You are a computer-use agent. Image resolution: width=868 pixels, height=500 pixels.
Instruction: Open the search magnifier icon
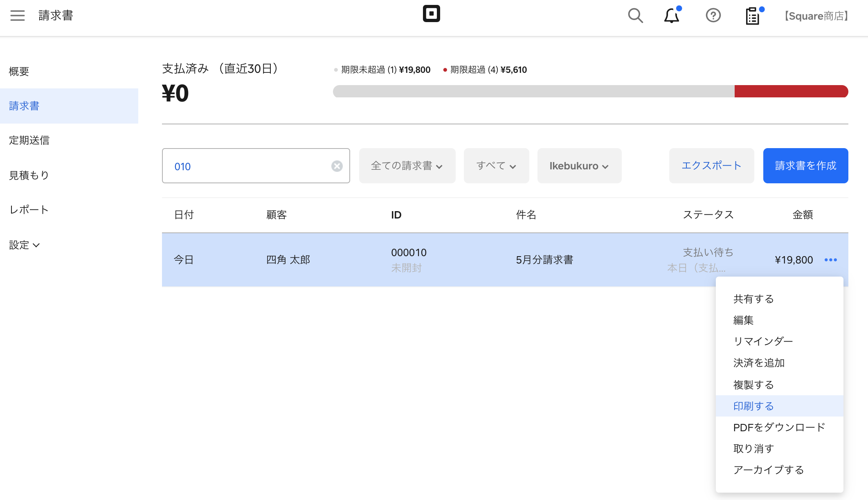(635, 16)
